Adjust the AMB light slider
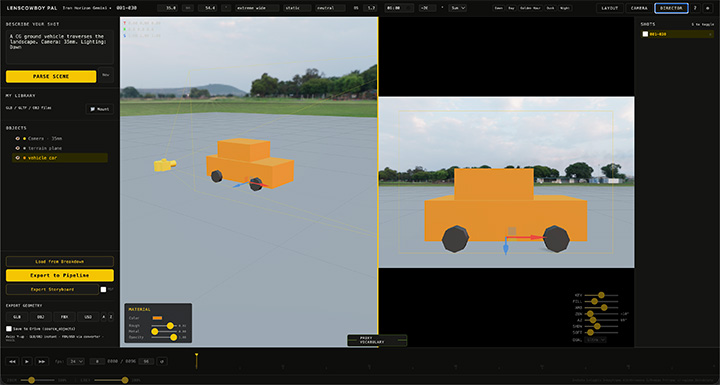This screenshot has height=385, width=720. [x=602, y=307]
